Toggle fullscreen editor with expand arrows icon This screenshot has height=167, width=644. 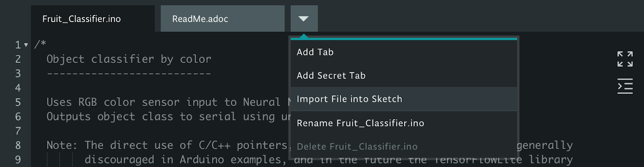(x=625, y=59)
